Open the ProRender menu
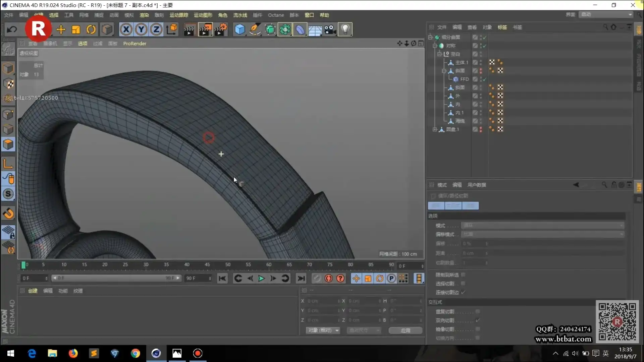The width and height of the screenshot is (644, 362). pyautogui.click(x=135, y=44)
